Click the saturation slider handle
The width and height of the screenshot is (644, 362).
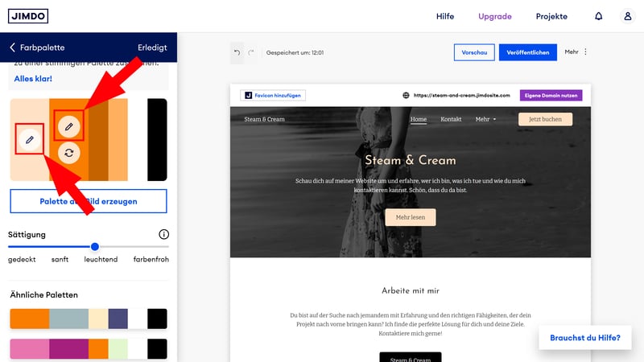coord(95,246)
